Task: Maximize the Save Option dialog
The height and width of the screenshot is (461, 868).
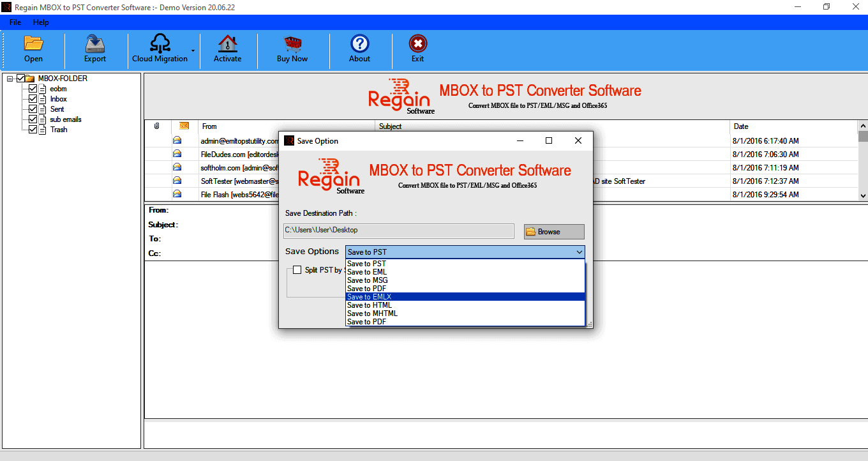Action: [x=548, y=140]
